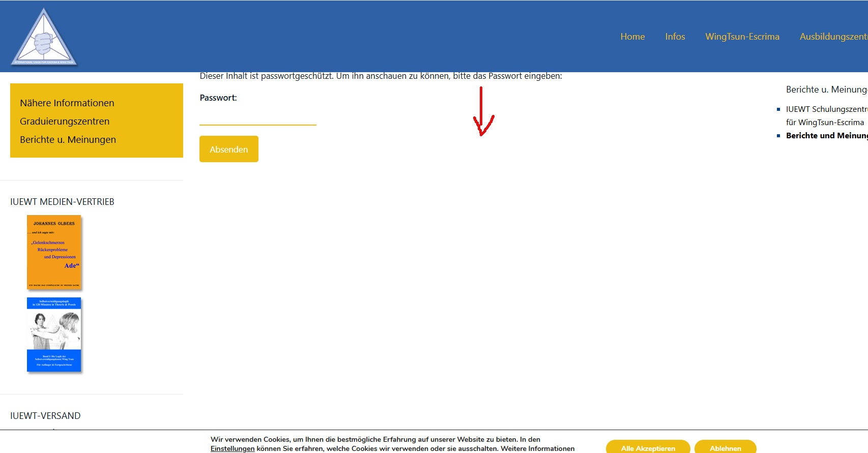
Task: Click the right sidebar Berichte u. Meinungen heading
Action: [826, 89]
